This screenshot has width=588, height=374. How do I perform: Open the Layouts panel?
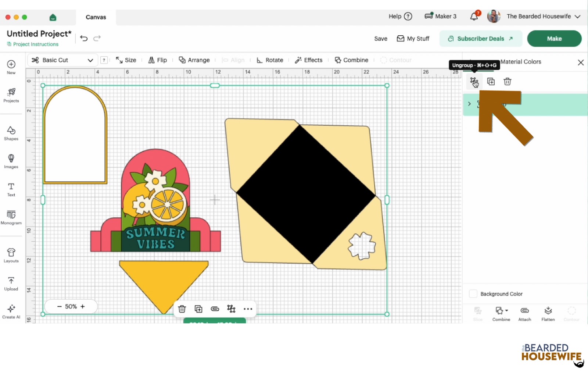click(x=11, y=255)
